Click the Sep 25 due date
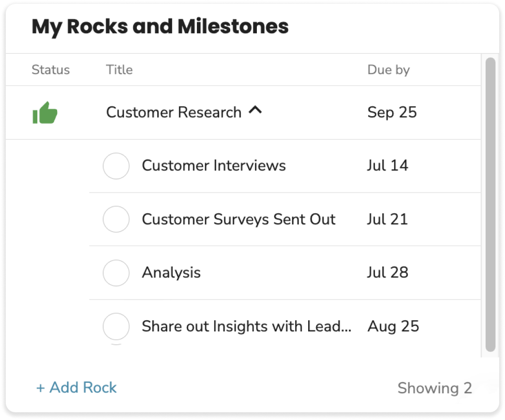The width and height of the screenshot is (505, 420). pos(392,113)
